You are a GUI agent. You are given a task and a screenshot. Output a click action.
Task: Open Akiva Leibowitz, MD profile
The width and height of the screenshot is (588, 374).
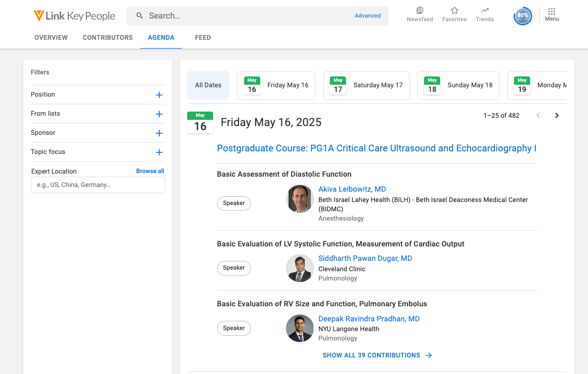[352, 189]
